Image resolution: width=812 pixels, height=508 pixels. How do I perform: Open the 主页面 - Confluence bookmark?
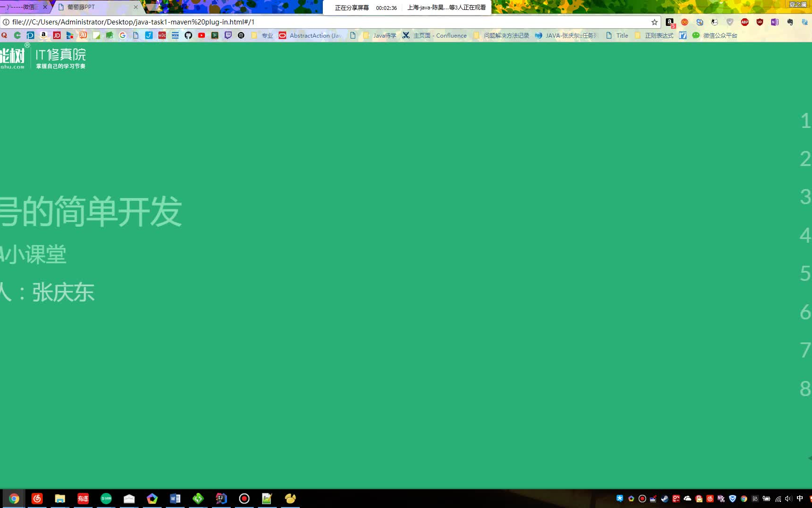(435, 35)
